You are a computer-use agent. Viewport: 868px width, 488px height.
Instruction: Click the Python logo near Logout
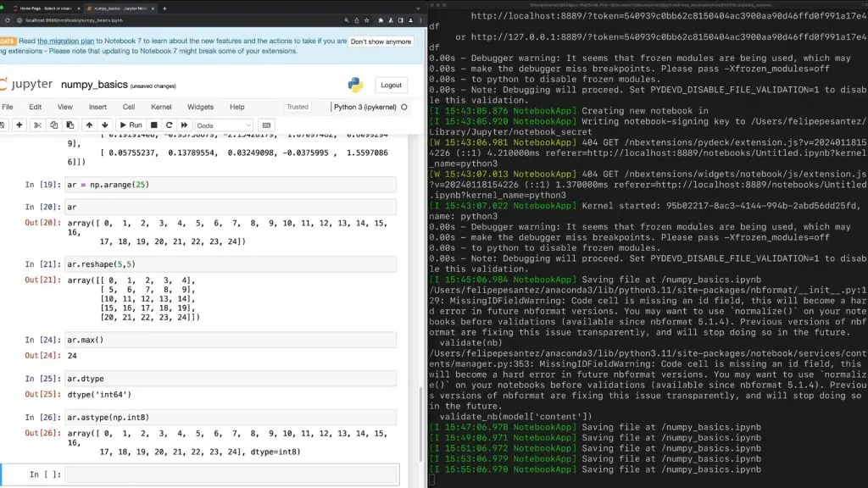(x=355, y=85)
